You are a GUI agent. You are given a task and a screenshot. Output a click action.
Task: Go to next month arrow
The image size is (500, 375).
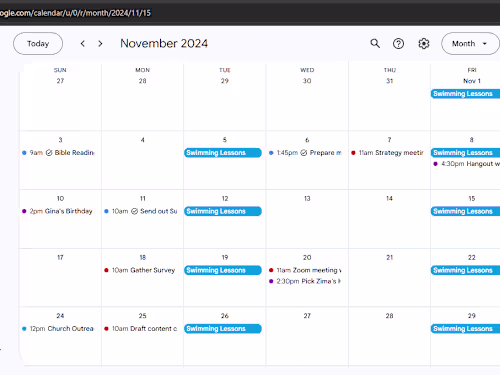[x=100, y=44]
